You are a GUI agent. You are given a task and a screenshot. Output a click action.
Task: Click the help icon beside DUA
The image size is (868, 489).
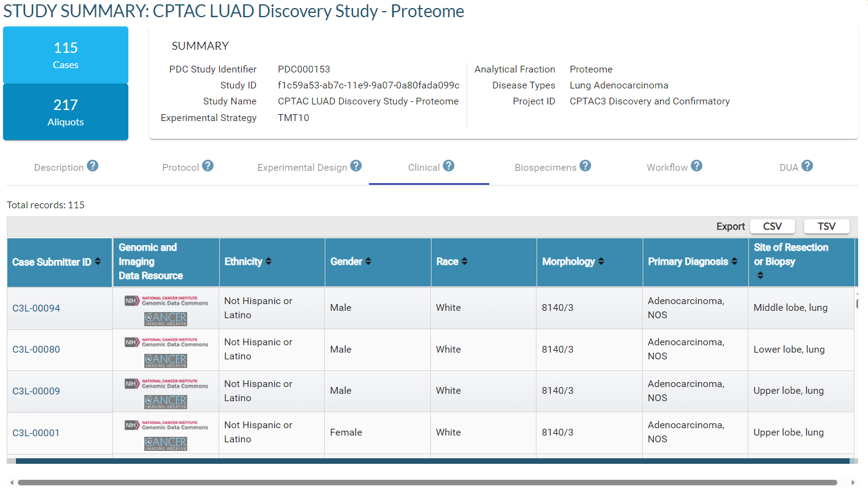click(807, 166)
